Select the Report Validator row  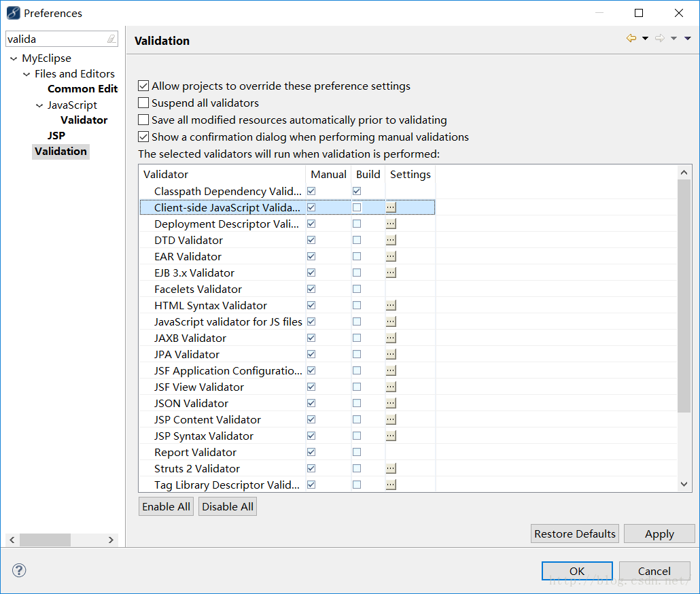coord(287,452)
